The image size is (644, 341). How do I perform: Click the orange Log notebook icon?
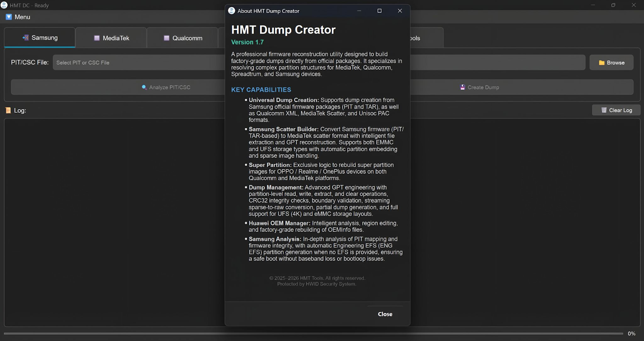click(x=8, y=110)
